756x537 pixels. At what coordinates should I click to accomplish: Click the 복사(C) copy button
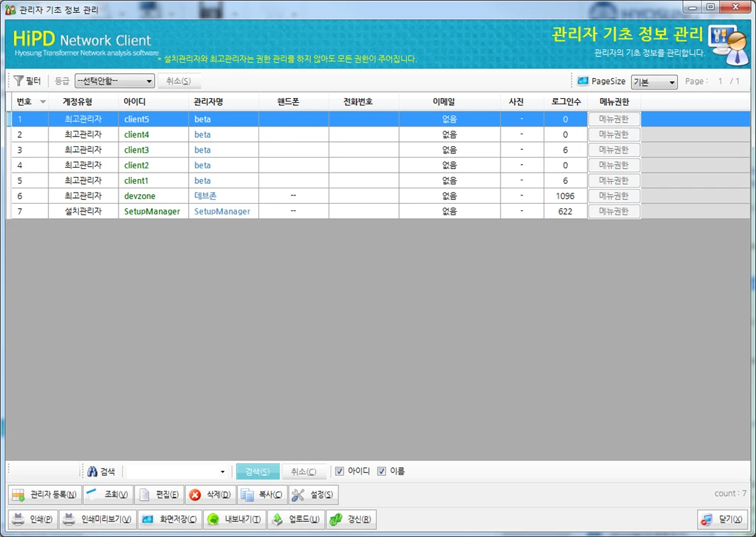click(262, 494)
